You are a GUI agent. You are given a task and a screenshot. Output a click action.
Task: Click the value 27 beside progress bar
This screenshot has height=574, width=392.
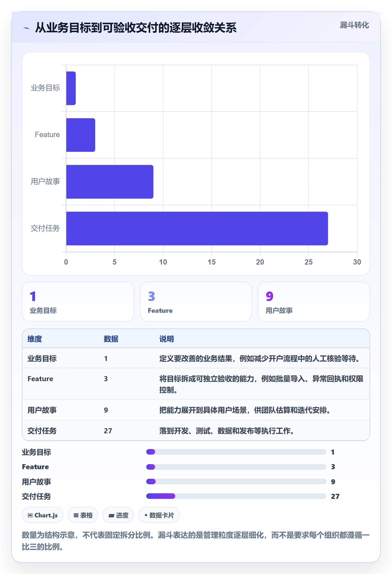point(335,496)
